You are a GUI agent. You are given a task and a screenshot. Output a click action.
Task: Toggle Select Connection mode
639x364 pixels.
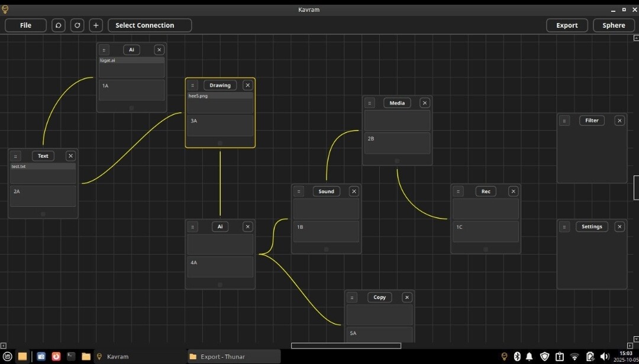pos(149,25)
